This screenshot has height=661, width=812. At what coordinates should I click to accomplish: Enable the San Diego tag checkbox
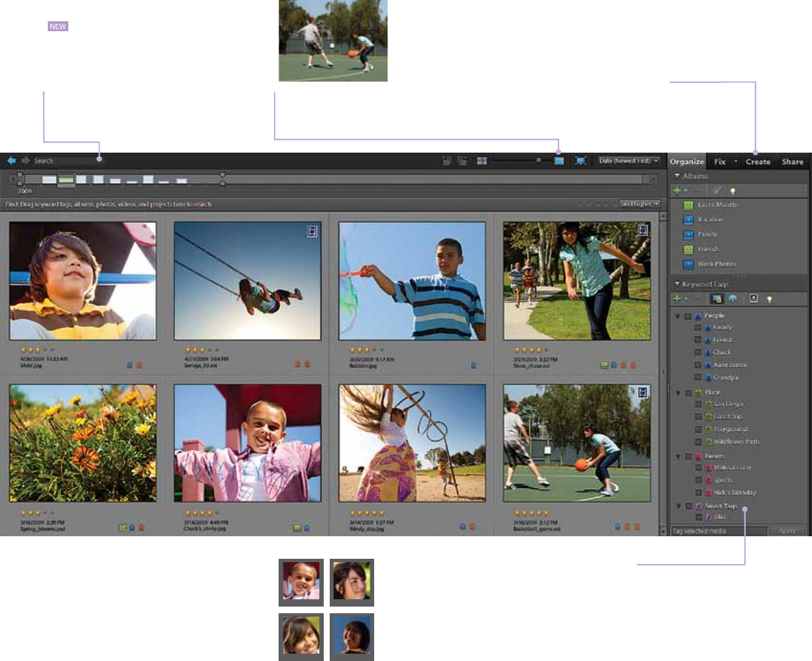[698, 404]
